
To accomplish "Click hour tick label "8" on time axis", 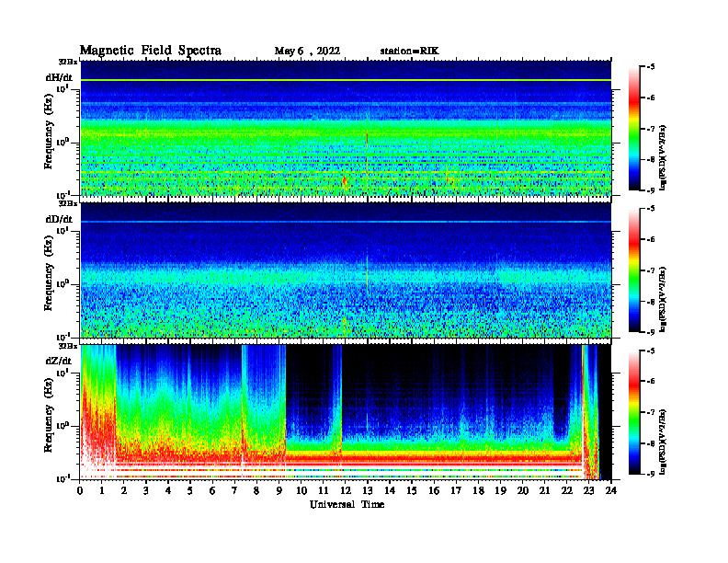I will tap(256, 490).
